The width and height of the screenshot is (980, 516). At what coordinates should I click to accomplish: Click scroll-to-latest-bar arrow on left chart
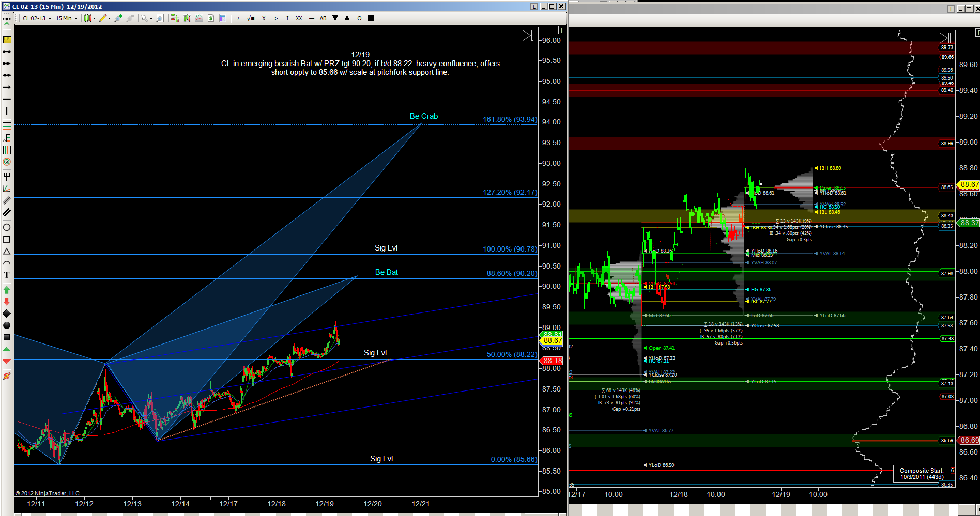click(527, 36)
